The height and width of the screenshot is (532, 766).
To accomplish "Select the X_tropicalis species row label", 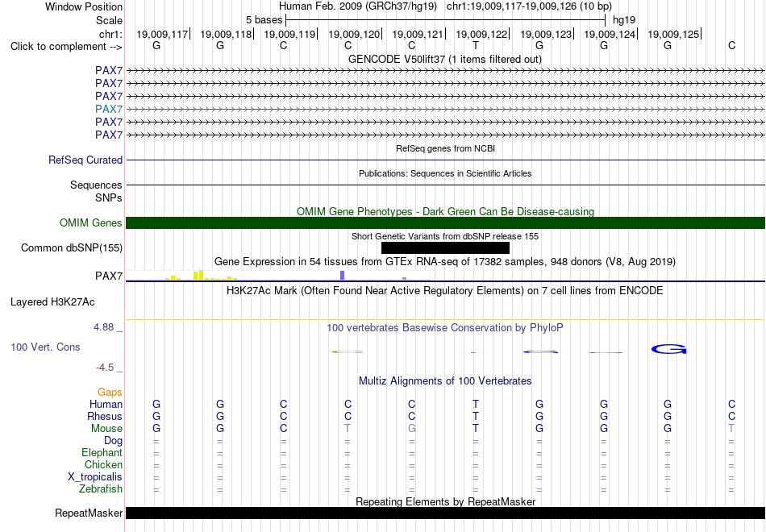I will click(x=95, y=477).
